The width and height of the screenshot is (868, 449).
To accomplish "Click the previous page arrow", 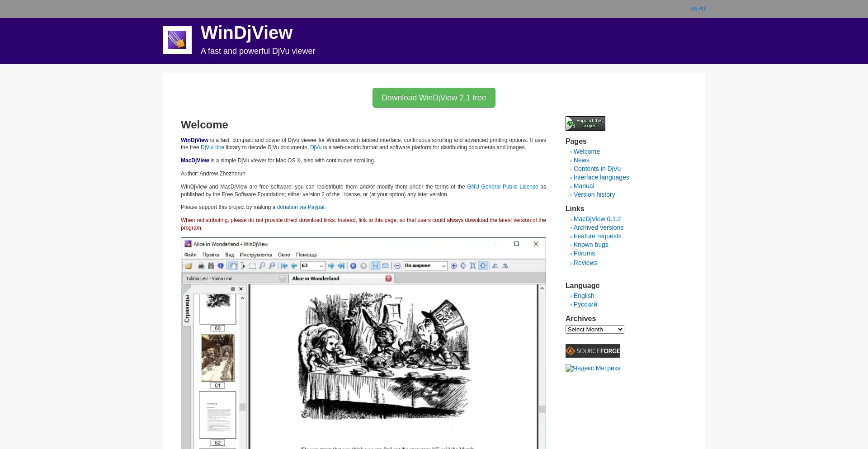I will click(x=294, y=266).
